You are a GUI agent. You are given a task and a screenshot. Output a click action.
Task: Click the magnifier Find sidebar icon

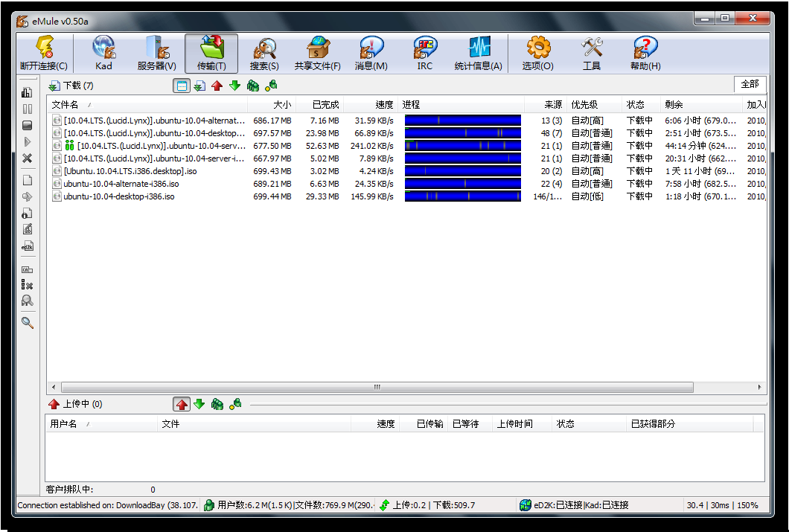pyautogui.click(x=28, y=323)
